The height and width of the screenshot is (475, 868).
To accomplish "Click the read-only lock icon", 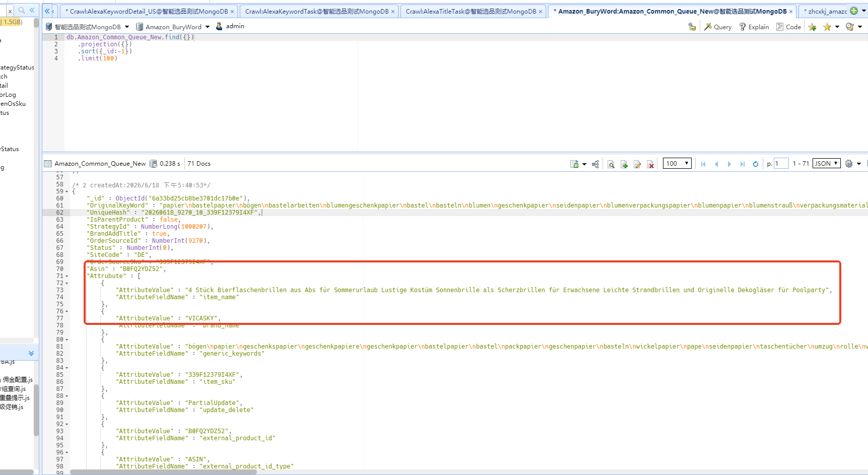I will 692,27.
